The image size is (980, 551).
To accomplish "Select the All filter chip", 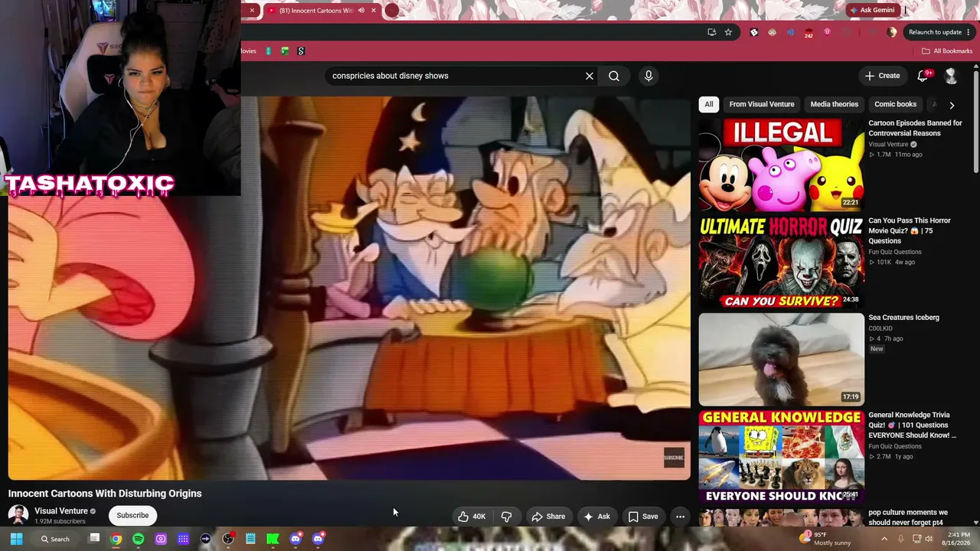I will [x=709, y=104].
